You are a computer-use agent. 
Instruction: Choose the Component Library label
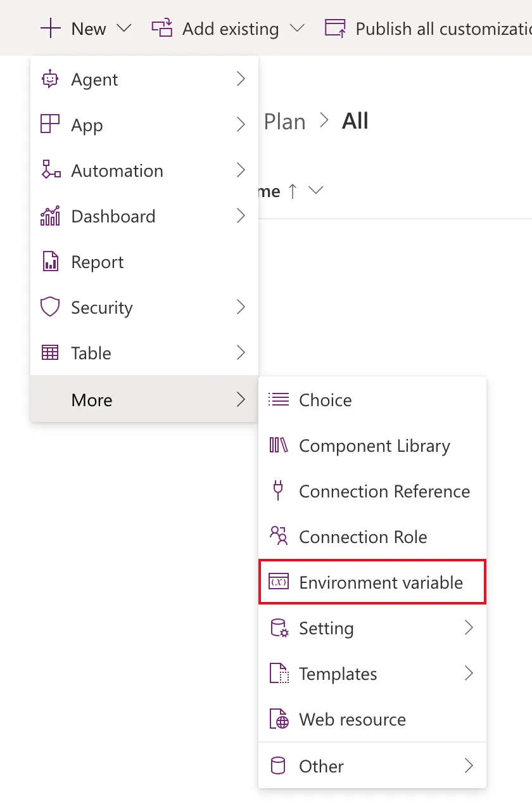click(x=374, y=446)
